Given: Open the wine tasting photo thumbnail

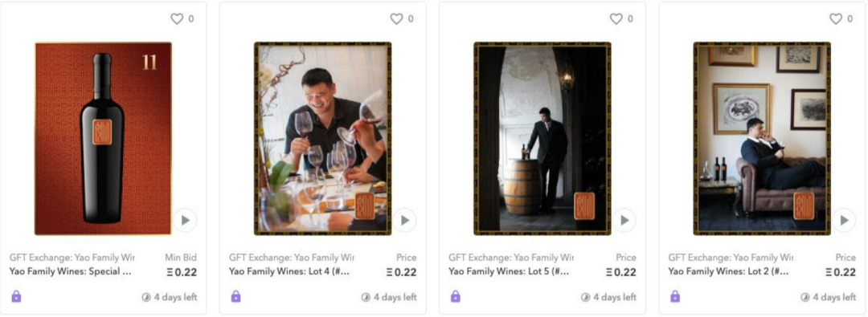Looking at the screenshot, I should (323, 138).
